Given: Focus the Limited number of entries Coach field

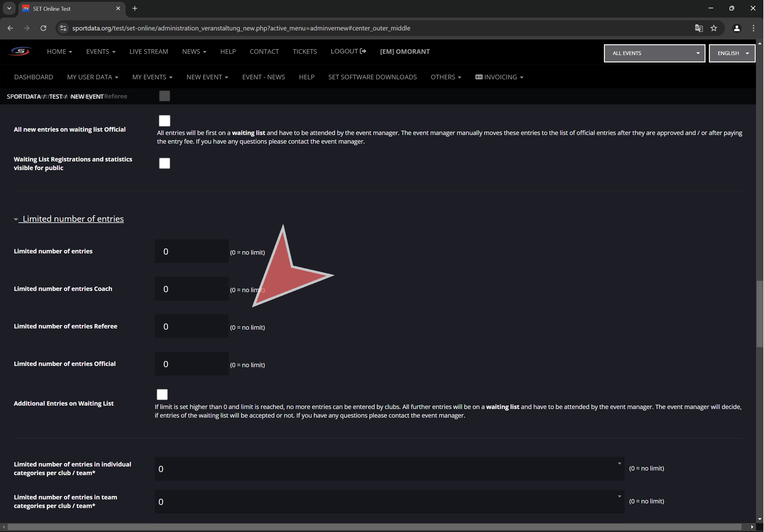Looking at the screenshot, I should point(192,289).
